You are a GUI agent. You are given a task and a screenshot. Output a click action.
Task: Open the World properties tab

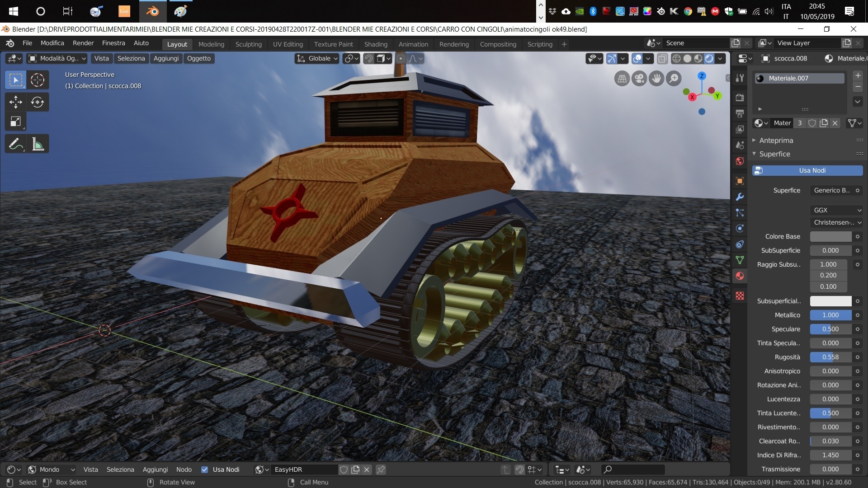[x=740, y=161]
